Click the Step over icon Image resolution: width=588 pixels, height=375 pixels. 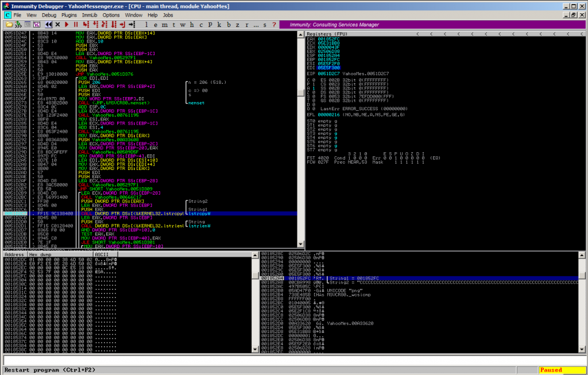coord(95,25)
